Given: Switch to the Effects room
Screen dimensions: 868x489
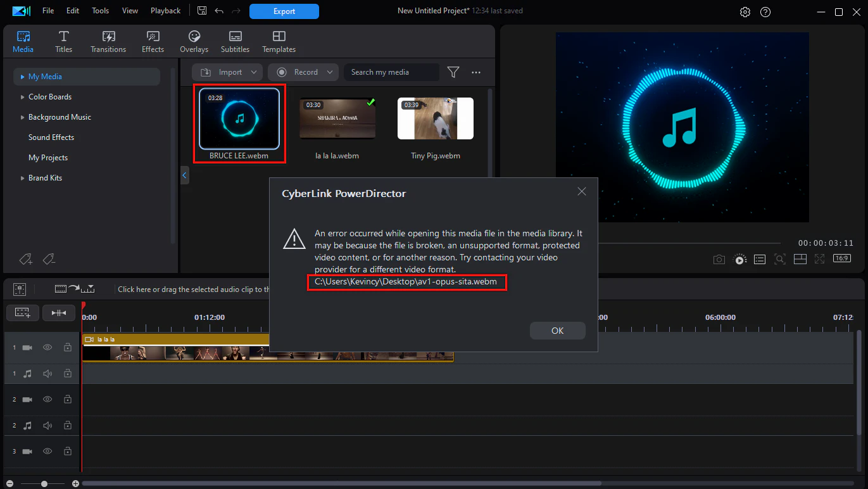Looking at the screenshot, I should coord(153,42).
